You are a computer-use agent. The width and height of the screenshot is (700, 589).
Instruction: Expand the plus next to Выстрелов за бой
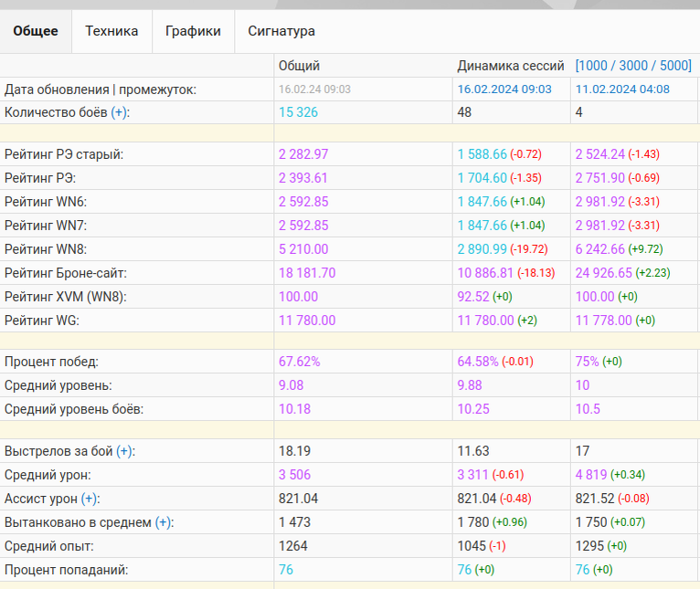(x=124, y=451)
